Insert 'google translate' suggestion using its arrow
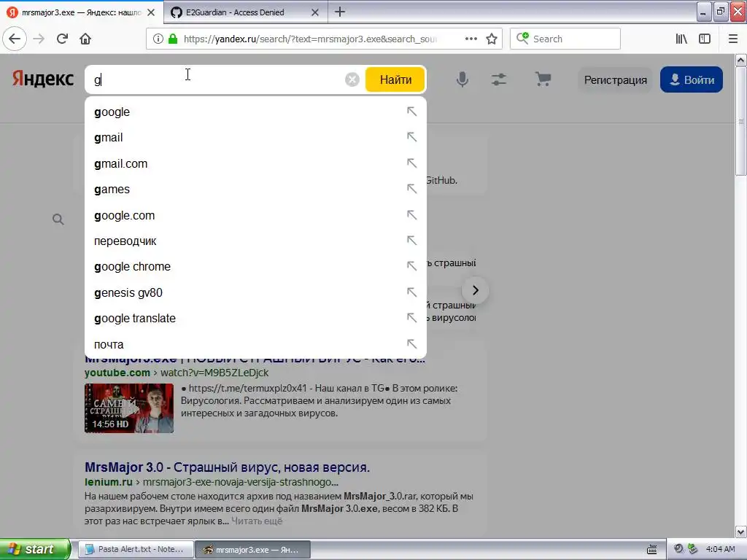747x560 pixels. [411, 318]
